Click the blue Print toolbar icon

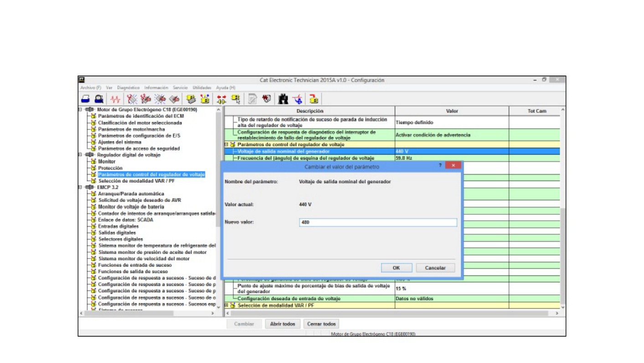(x=85, y=99)
